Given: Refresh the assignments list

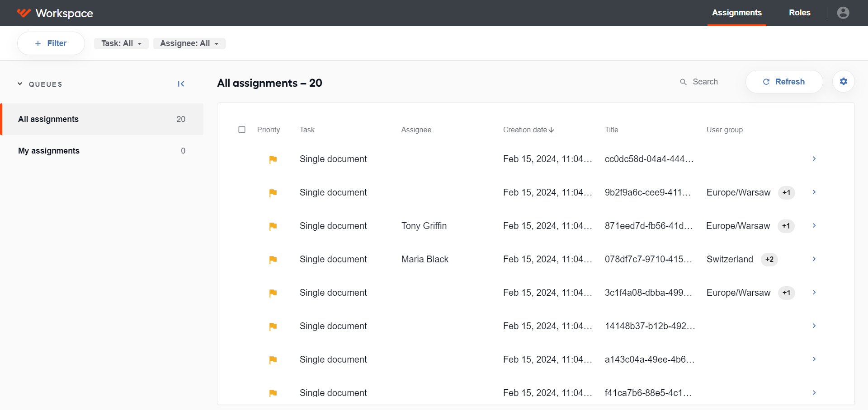Looking at the screenshot, I should pyautogui.click(x=784, y=82).
